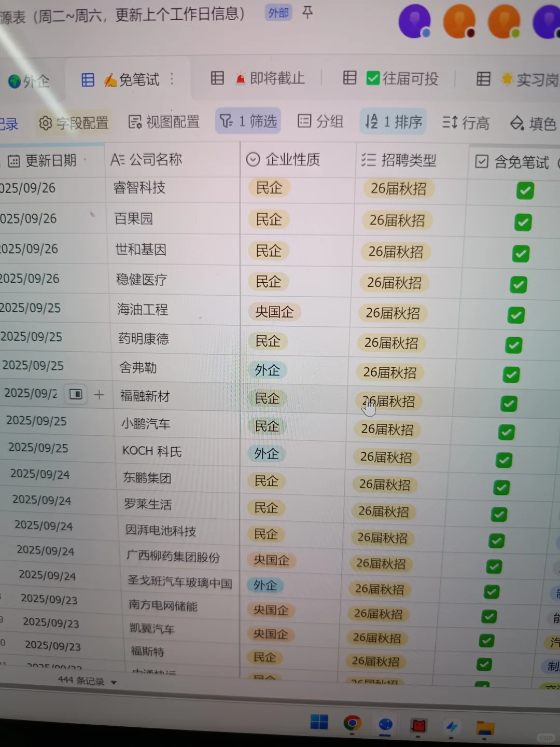560x747 pixels.
Task: Toggle 含免笔试 checkbox for 百果园
Action: coord(523,223)
